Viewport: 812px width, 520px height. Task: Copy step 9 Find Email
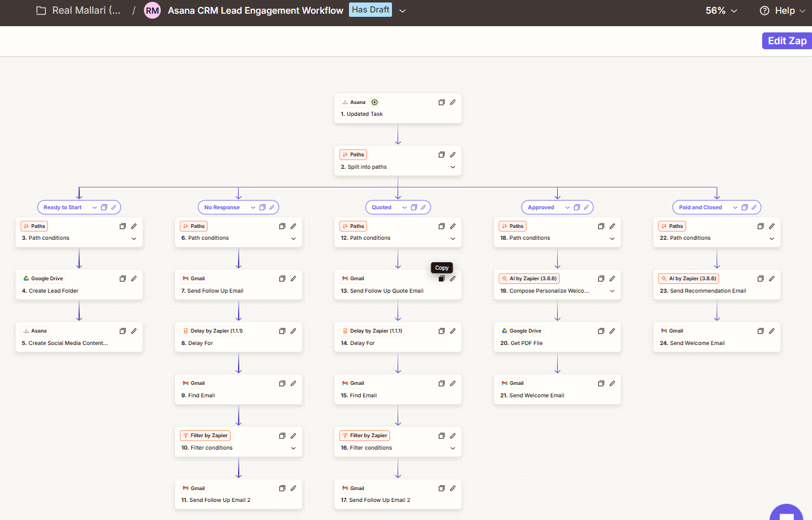coord(282,383)
